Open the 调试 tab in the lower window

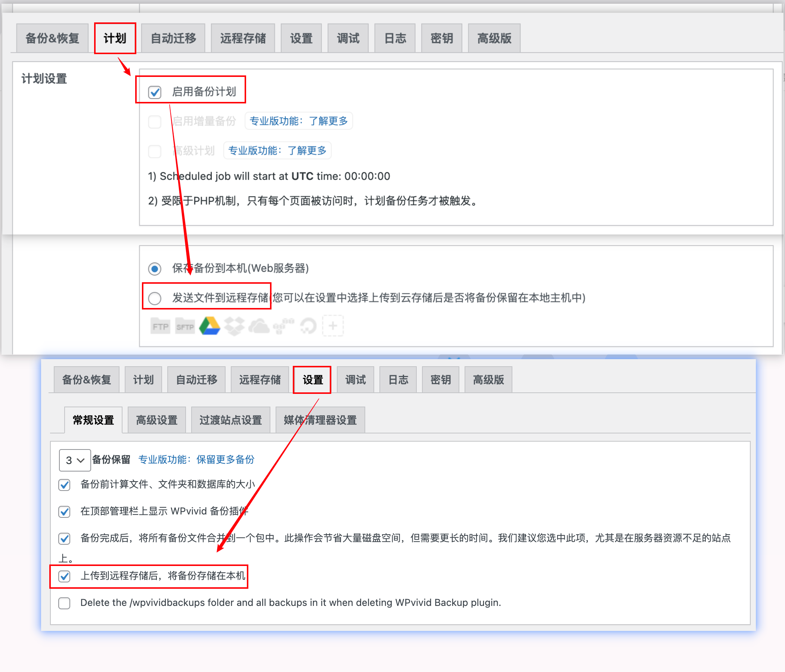[x=356, y=380]
